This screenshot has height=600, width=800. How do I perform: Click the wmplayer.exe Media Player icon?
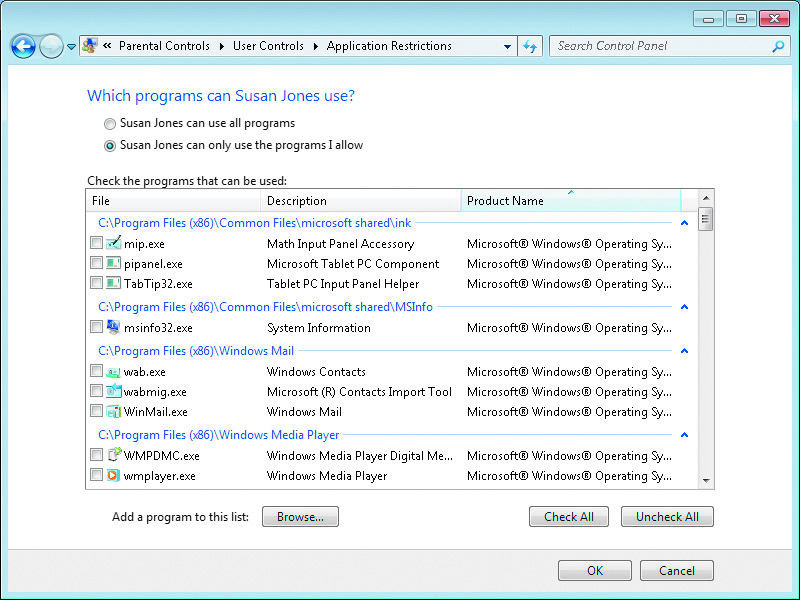coord(113,476)
